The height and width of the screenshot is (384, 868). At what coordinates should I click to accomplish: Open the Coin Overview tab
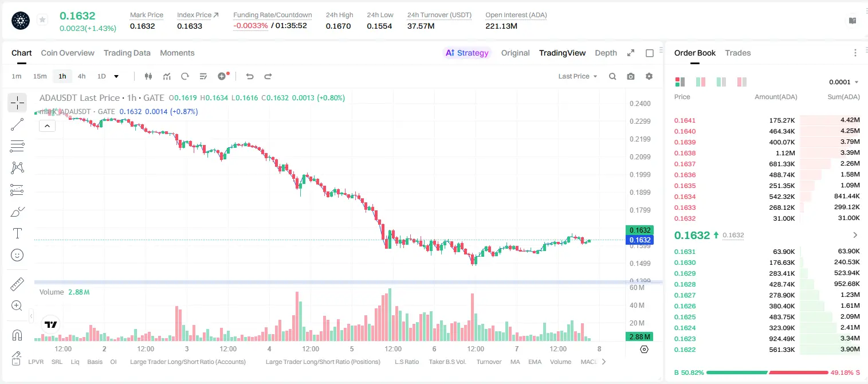pos(68,53)
